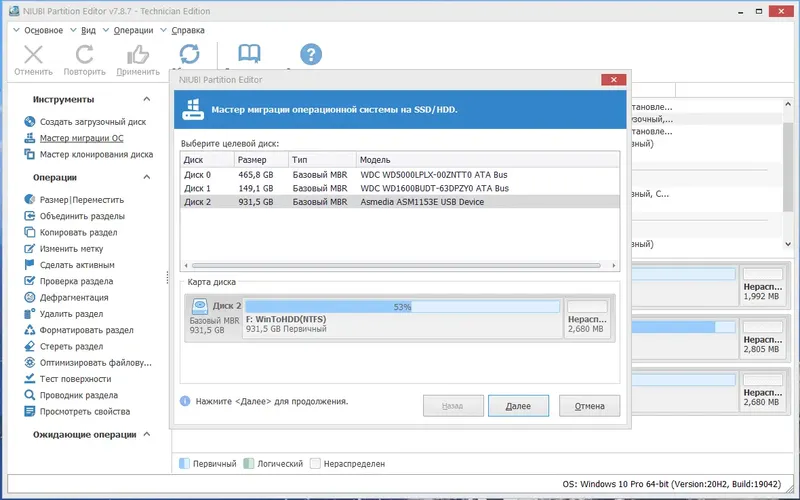Click the disk list scroll right arrow

(614, 265)
